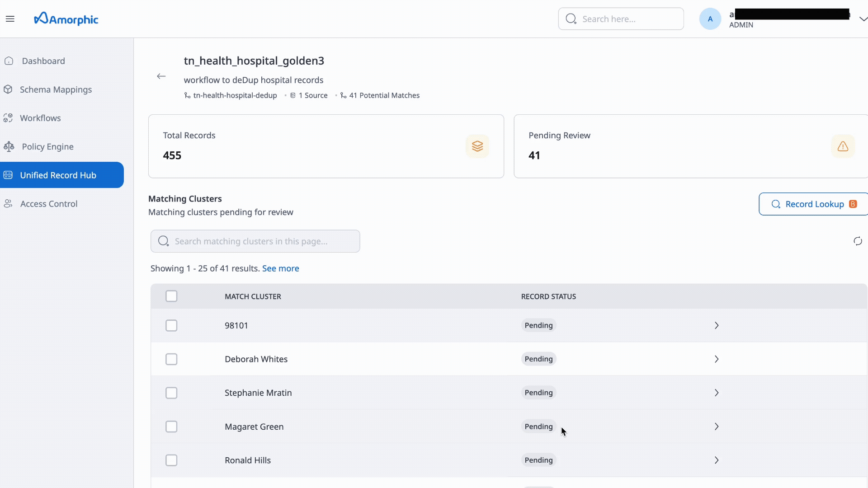The width and height of the screenshot is (868, 488).
Task: Click the back arrow above tn_health_hospital_golden3
Action: 161,76
